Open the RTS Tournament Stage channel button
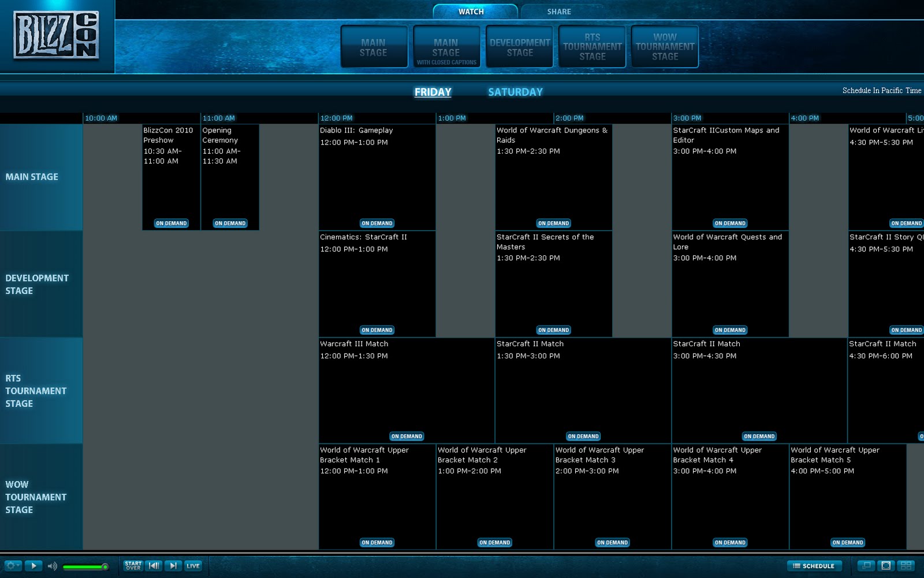 pos(593,47)
